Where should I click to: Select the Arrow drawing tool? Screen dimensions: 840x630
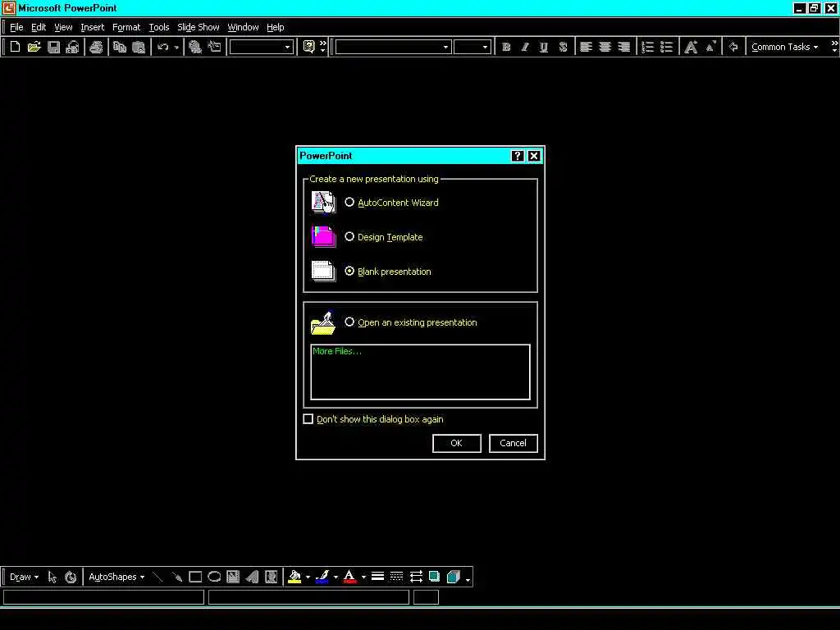177,577
